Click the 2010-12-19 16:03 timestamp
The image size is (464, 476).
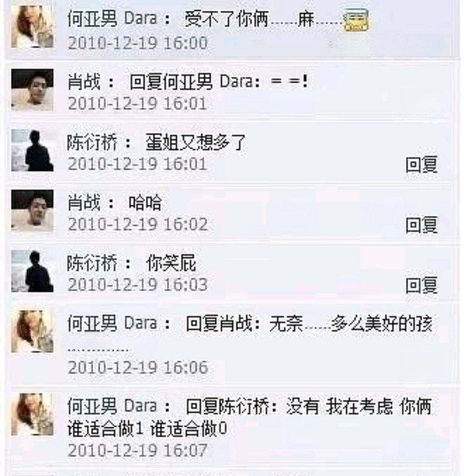click(x=137, y=285)
